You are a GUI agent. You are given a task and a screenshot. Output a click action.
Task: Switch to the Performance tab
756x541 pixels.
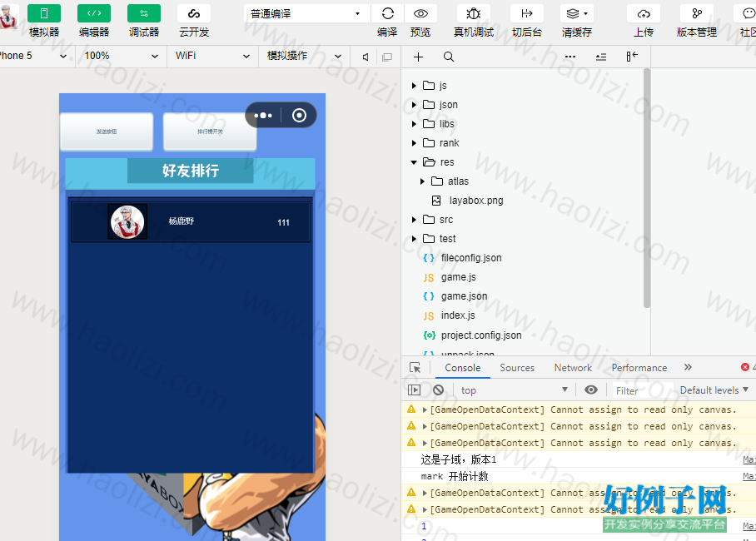(x=639, y=367)
